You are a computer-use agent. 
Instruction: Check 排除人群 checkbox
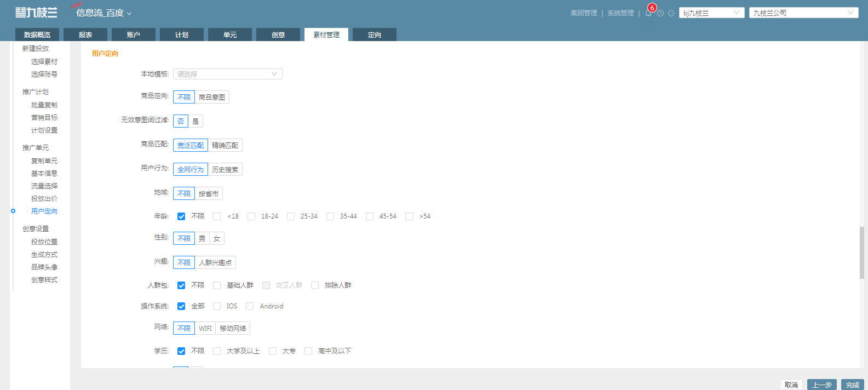point(315,285)
